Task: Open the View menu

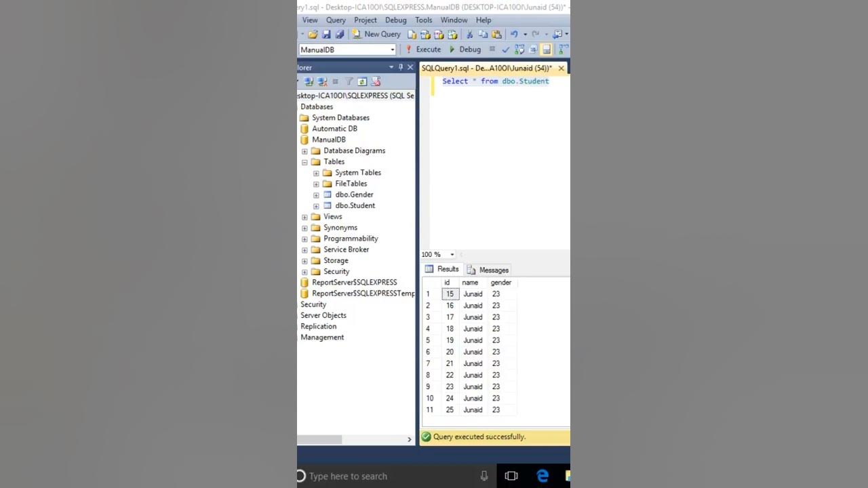Action: (x=310, y=20)
